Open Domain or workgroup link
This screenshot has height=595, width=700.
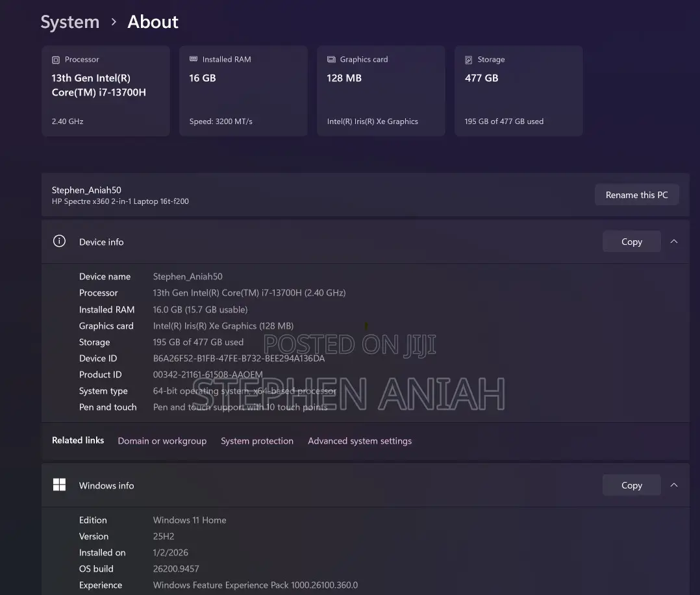[162, 441]
